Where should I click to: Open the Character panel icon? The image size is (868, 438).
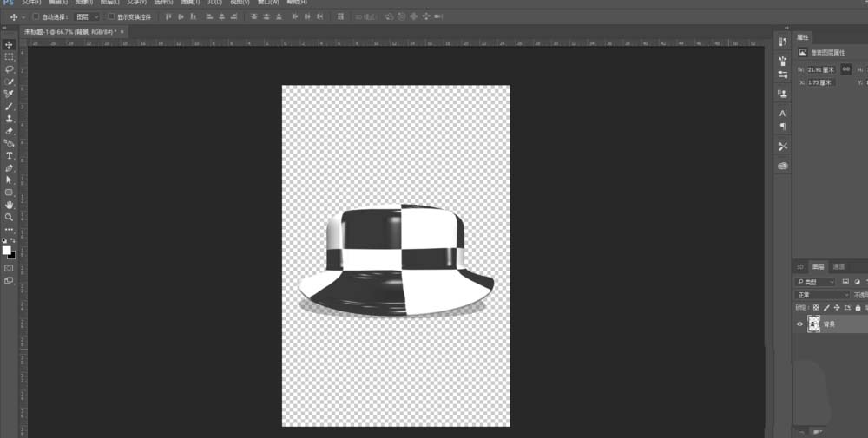pyautogui.click(x=783, y=113)
